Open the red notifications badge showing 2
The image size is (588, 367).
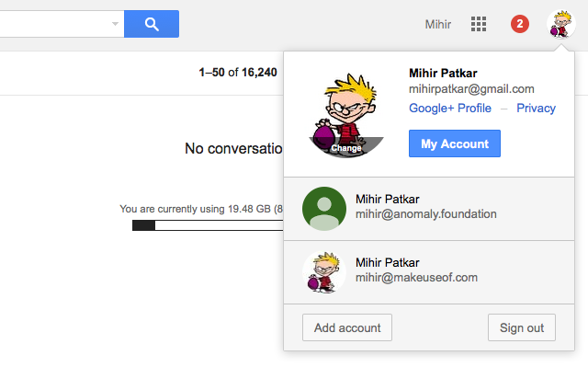(x=520, y=24)
